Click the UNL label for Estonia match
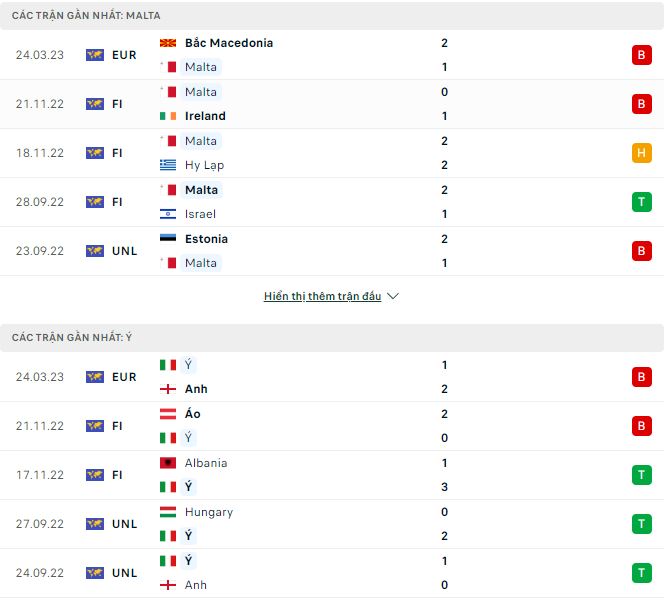The height and width of the screenshot is (600, 671). [124, 251]
